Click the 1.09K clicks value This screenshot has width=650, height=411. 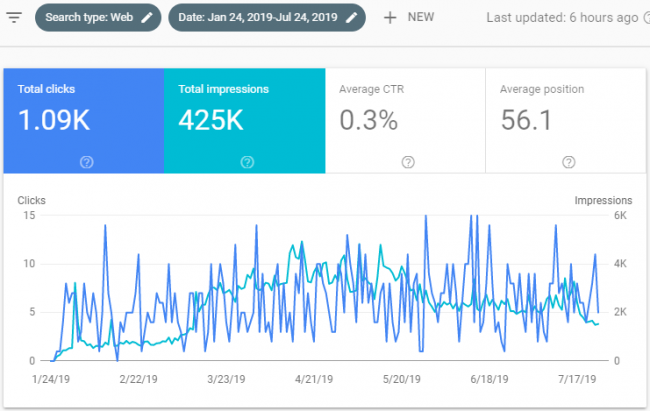54,120
